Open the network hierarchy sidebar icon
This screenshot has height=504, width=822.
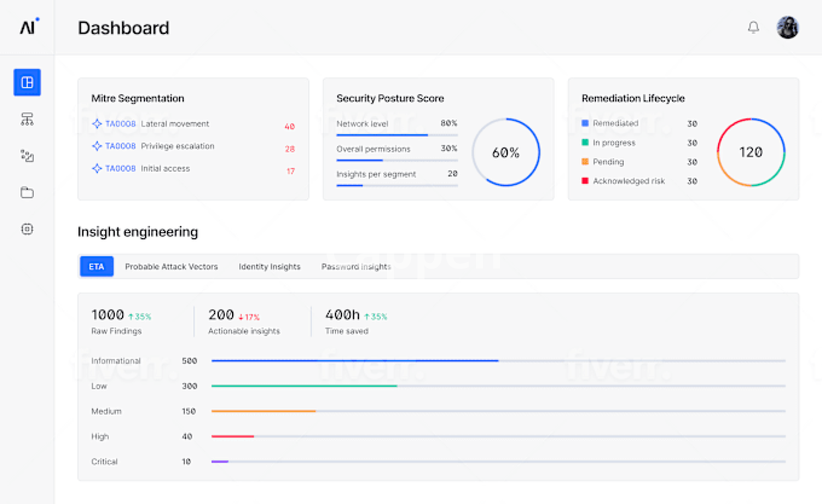(27, 119)
